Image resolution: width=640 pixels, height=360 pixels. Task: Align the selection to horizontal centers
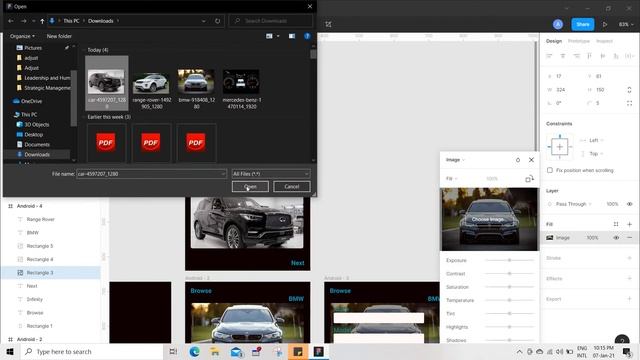[563, 56]
